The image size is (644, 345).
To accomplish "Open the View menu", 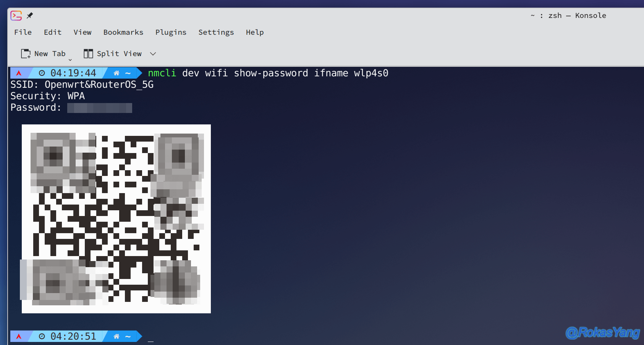I will (83, 32).
